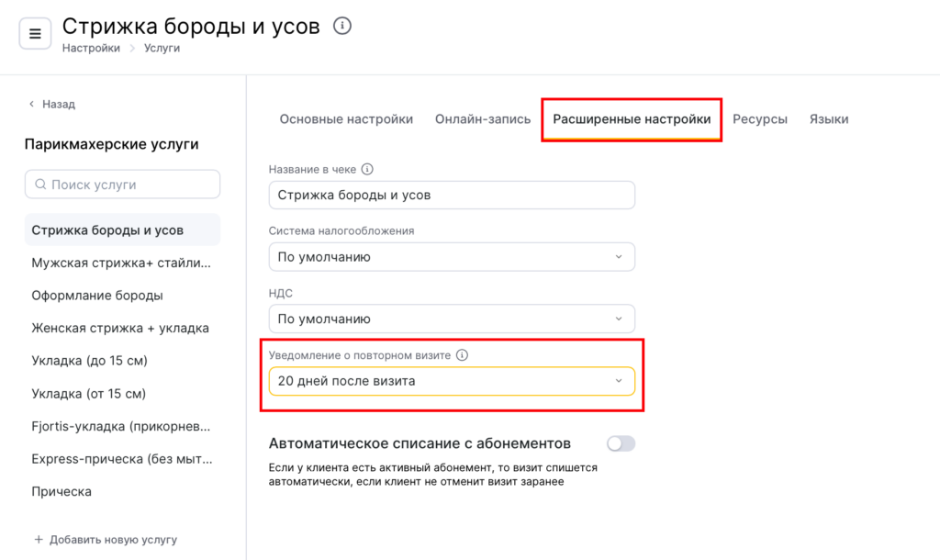The height and width of the screenshot is (560, 940).
Task: Click the Настройки breadcrumb link
Action: coord(91,49)
